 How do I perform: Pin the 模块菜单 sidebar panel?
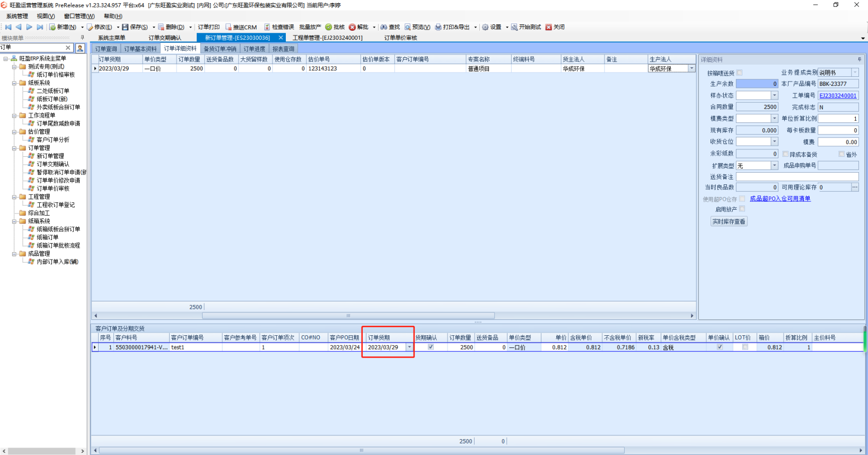(x=82, y=38)
